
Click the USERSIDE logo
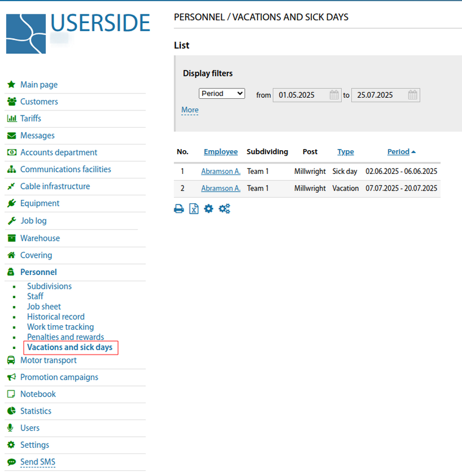click(x=78, y=32)
